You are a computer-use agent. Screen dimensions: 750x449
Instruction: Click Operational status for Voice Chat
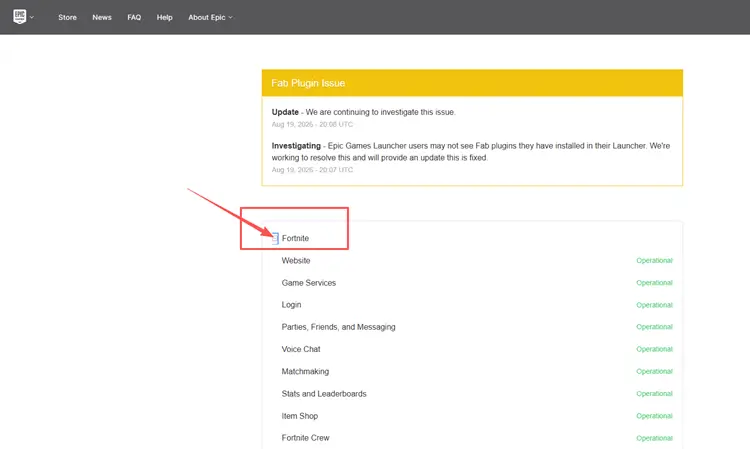point(654,349)
